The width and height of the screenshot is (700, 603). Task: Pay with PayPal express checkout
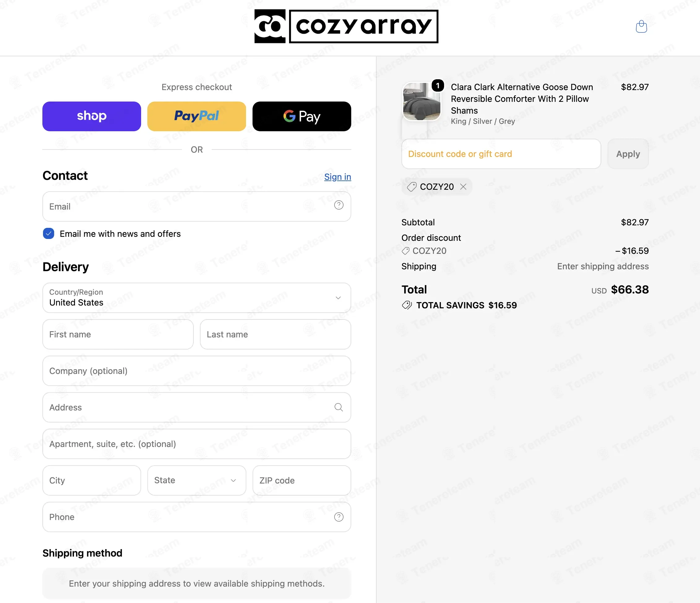pos(197,116)
